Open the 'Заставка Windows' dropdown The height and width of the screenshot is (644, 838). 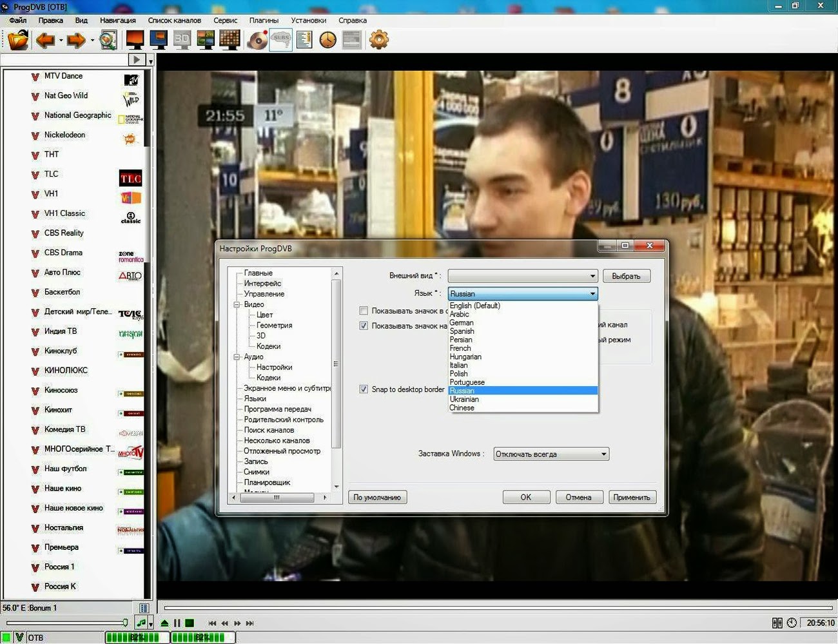(x=551, y=454)
